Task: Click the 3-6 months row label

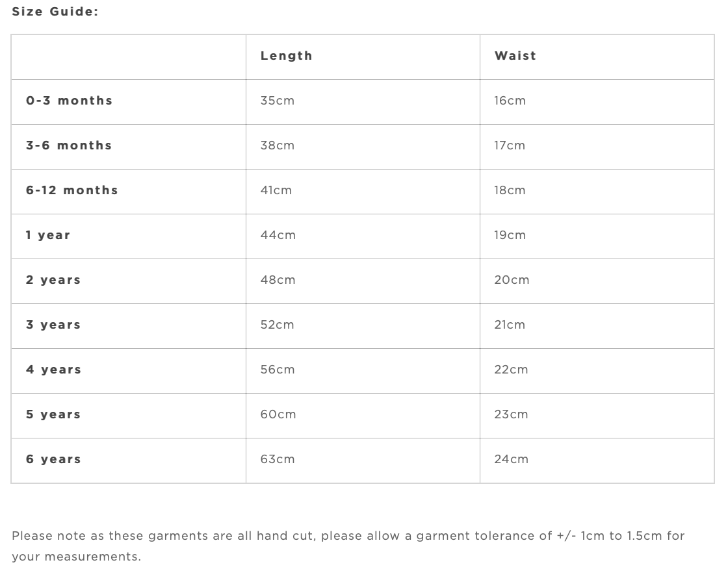Action: (69, 145)
